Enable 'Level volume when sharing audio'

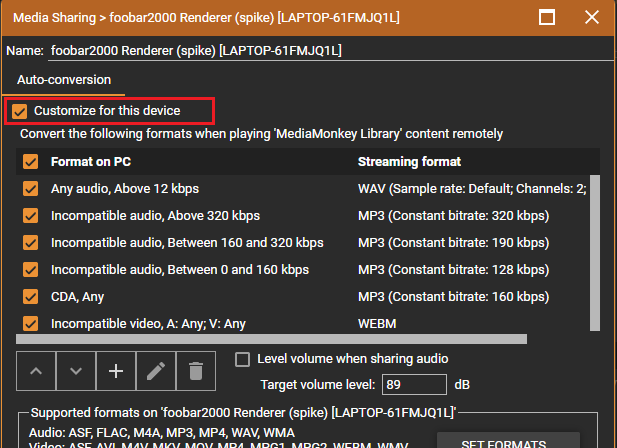(242, 359)
